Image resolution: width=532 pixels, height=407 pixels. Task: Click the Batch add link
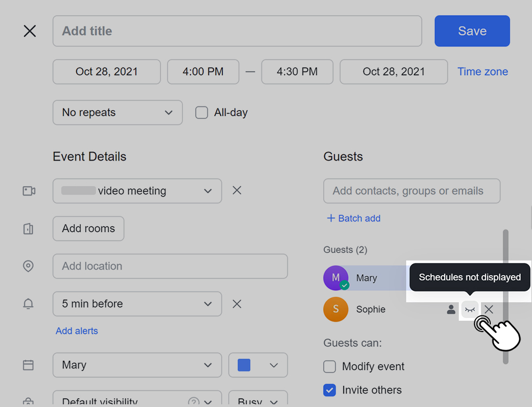pos(354,218)
